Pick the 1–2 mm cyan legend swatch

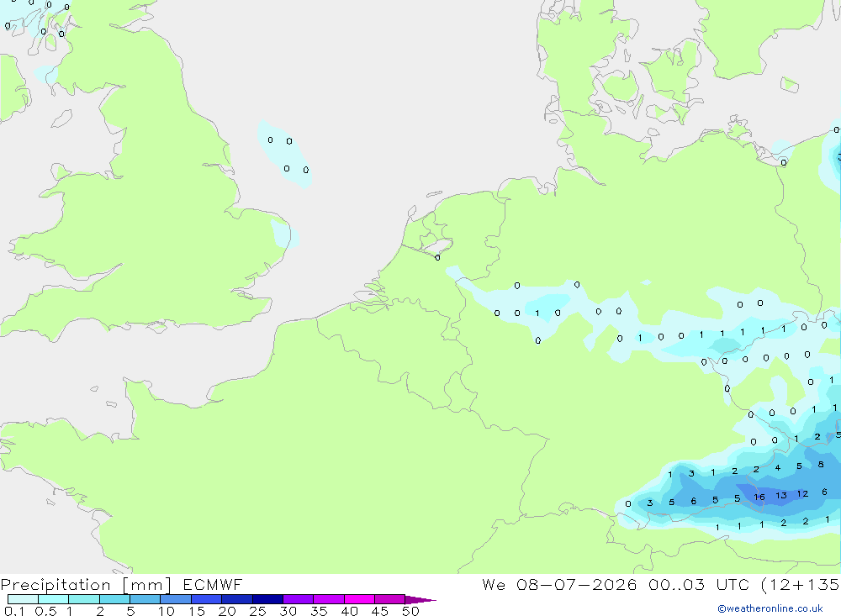[x=83, y=599]
